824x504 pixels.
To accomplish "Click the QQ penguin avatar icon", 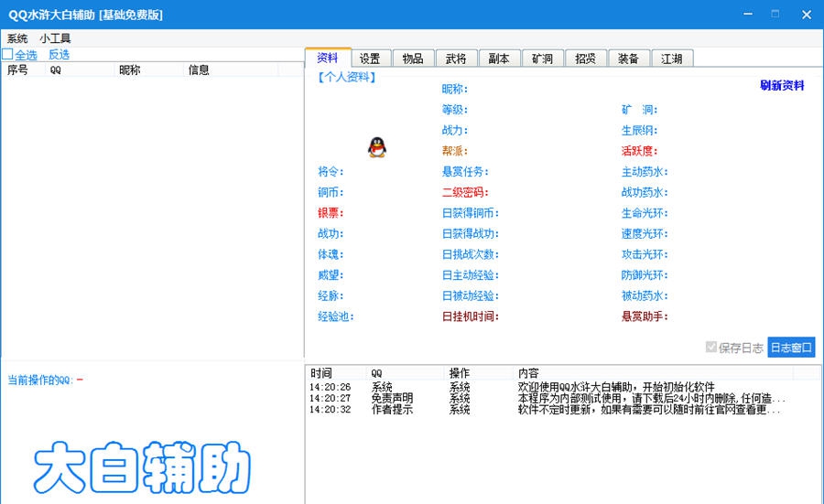I will pos(377,147).
